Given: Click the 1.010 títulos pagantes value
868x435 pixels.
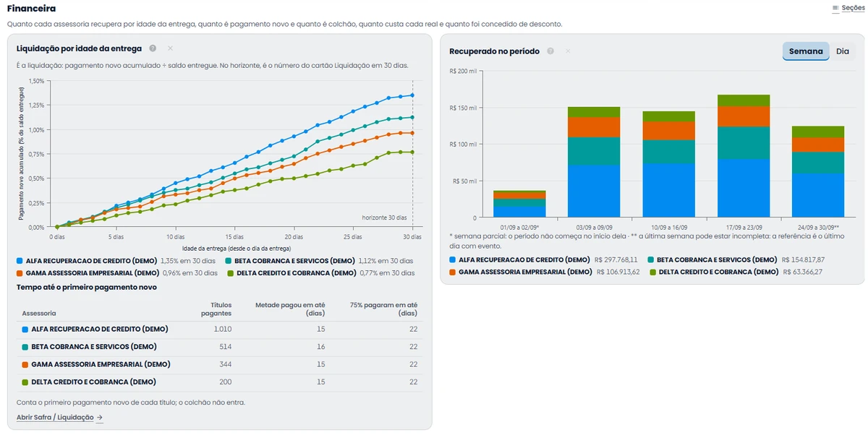Looking at the screenshot, I should (223, 329).
